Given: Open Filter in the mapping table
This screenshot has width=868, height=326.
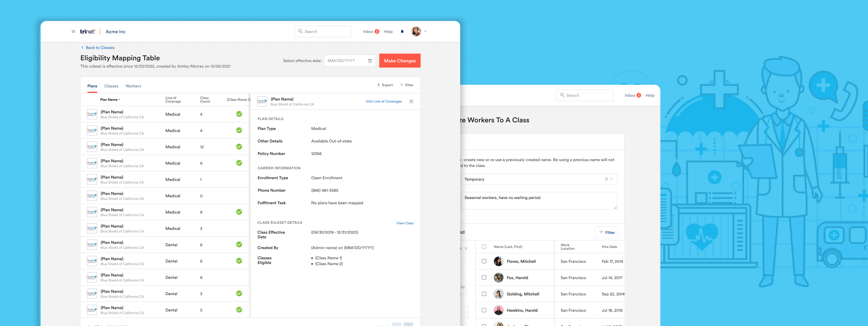Looking at the screenshot, I should 407,85.
